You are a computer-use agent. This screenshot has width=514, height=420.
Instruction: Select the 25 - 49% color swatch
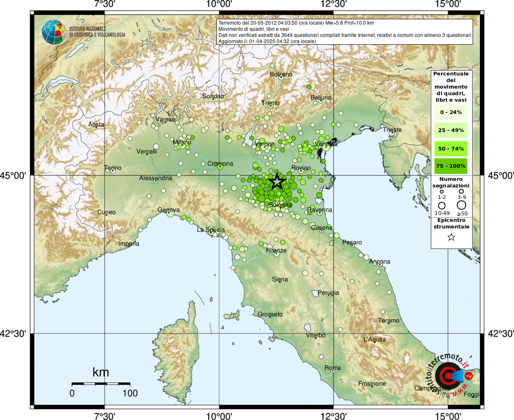[x=451, y=130]
